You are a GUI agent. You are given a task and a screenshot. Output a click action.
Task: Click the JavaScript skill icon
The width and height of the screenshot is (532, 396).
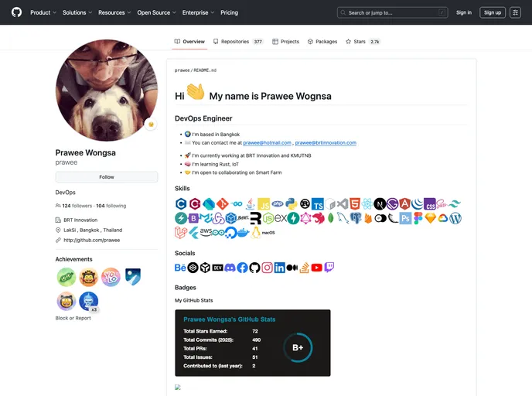(264, 203)
